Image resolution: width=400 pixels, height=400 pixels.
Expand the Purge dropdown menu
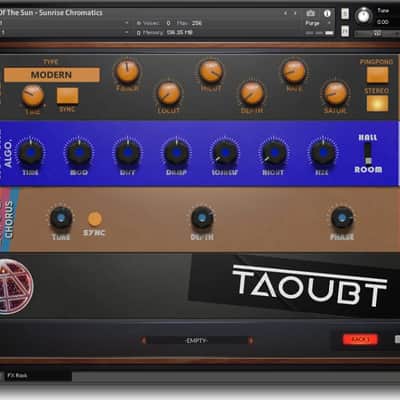click(x=318, y=23)
